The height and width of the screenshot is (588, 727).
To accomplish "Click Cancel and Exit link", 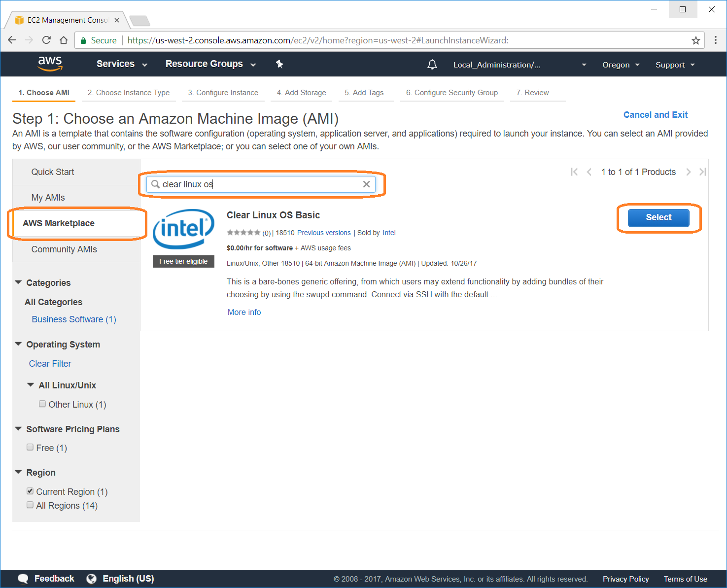I will tap(656, 115).
